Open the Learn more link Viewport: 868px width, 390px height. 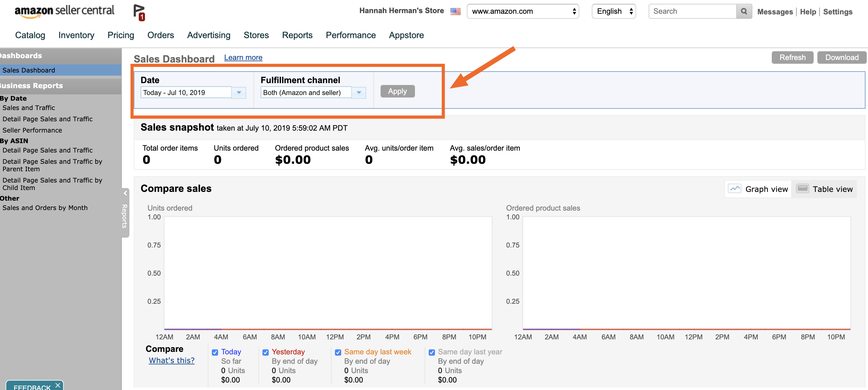click(243, 57)
